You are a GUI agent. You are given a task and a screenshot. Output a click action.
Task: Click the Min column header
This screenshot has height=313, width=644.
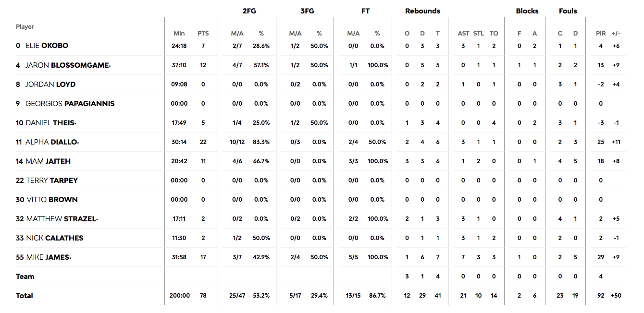(179, 34)
